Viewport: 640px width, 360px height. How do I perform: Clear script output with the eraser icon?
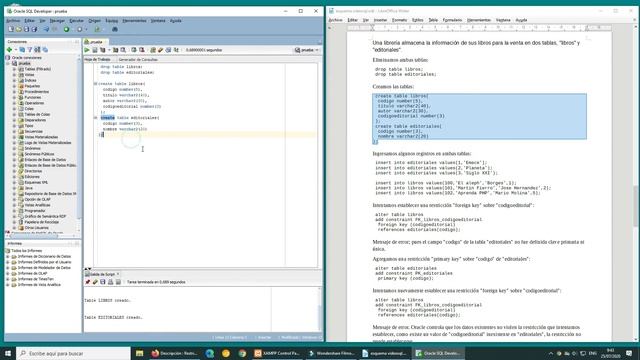[x=95, y=282]
